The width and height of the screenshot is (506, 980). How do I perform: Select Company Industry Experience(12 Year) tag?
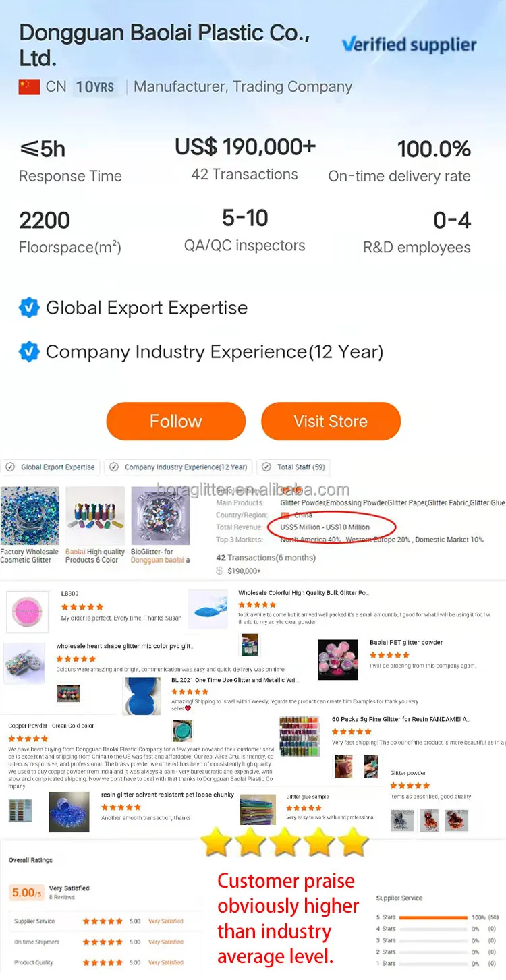click(x=179, y=467)
